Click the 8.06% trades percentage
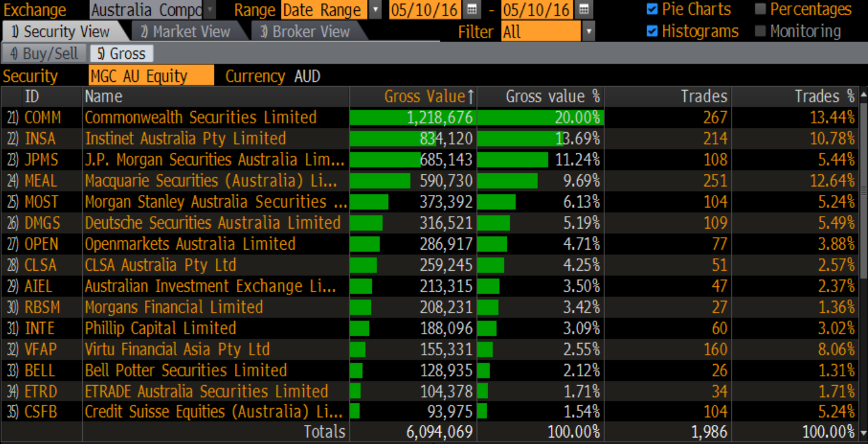The height and width of the screenshot is (444, 868). (836, 349)
